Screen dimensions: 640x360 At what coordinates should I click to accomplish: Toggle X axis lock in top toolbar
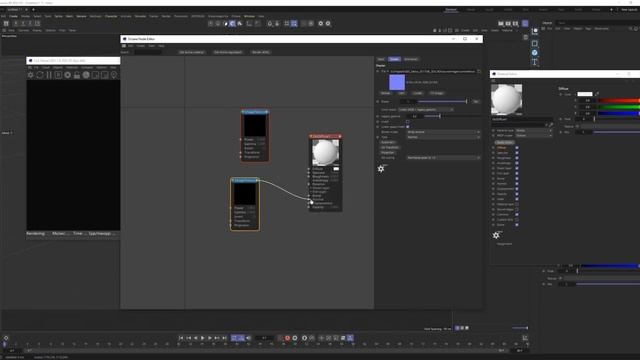(x=16, y=24)
